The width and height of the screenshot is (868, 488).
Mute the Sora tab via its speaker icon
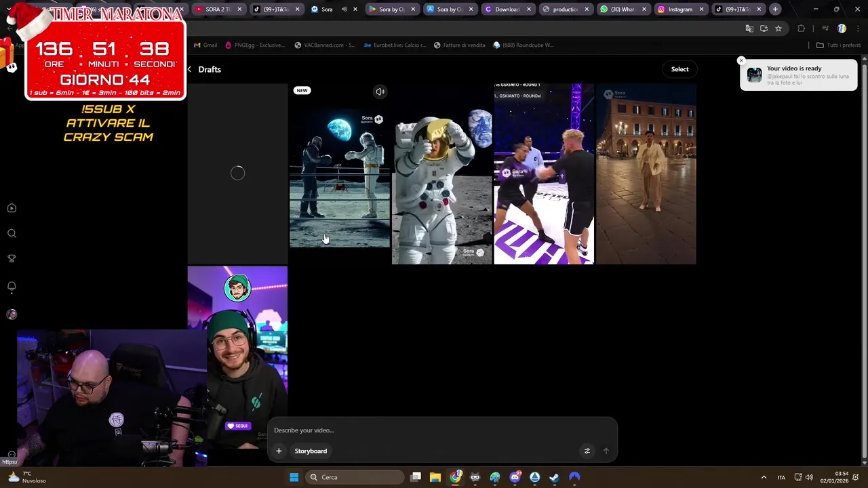click(x=344, y=9)
